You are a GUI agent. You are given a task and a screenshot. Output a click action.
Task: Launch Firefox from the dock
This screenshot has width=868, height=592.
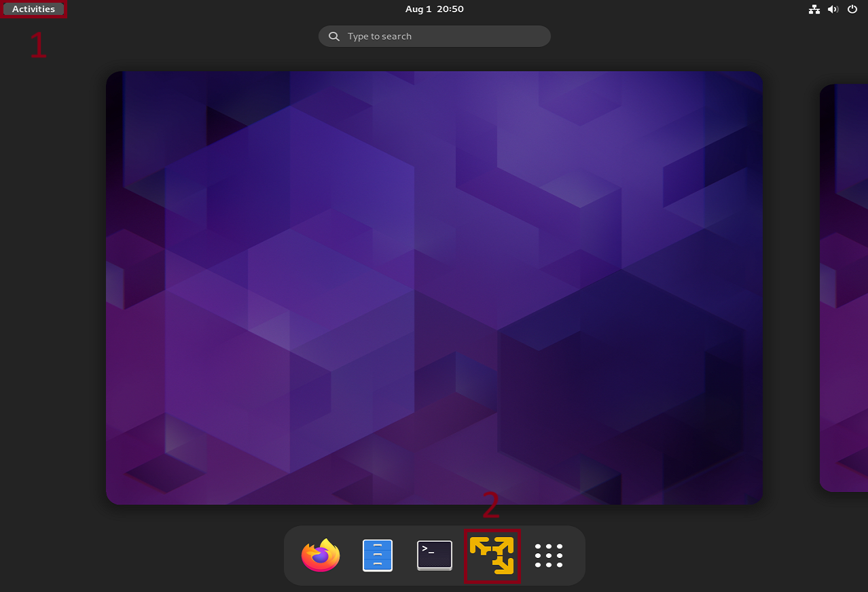tap(321, 555)
